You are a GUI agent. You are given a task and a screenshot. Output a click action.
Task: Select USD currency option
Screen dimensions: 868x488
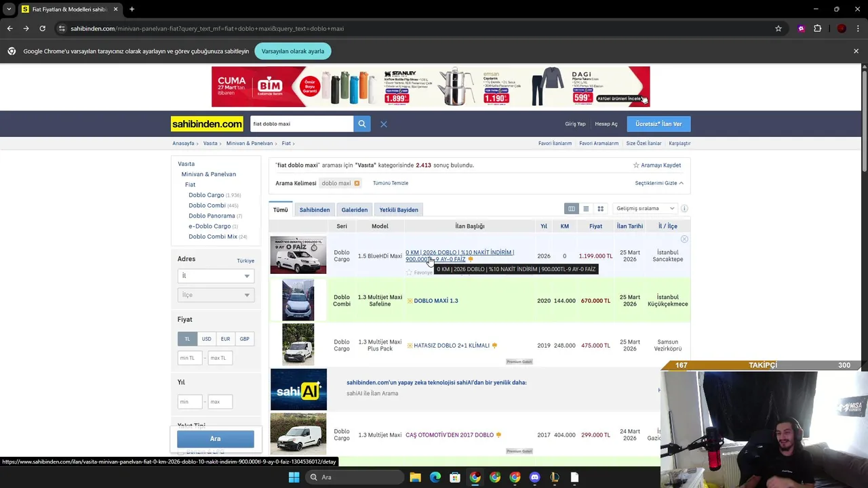tap(206, 339)
